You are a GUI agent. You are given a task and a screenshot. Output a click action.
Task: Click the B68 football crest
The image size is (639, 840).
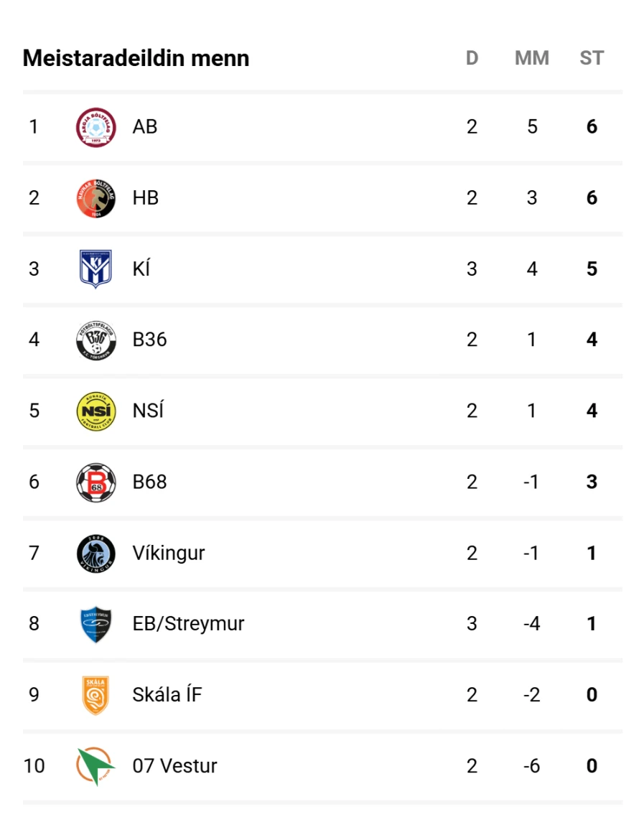(95, 482)
